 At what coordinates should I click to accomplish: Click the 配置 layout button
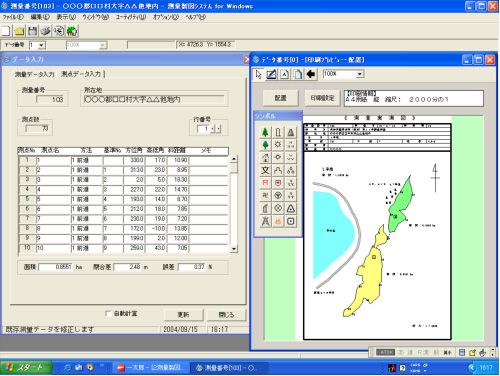(x=281, y=98)
